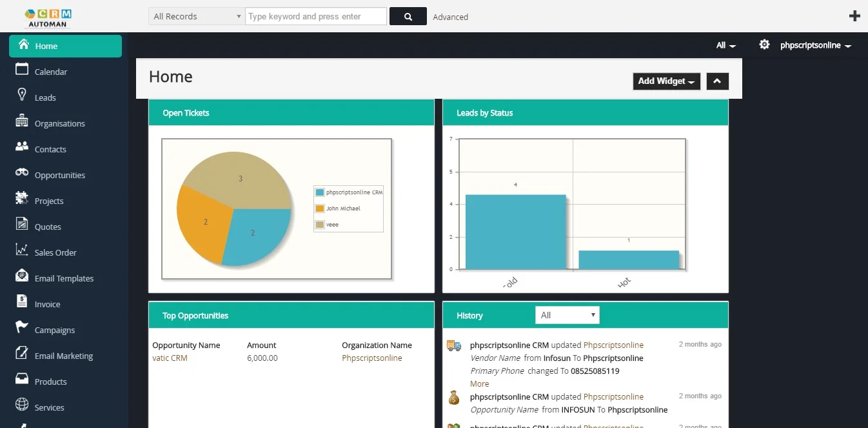Click the Quotes document icon
The width and height of the screenshot is (868, 428).
pyautogui.click(x=22, y=225)
